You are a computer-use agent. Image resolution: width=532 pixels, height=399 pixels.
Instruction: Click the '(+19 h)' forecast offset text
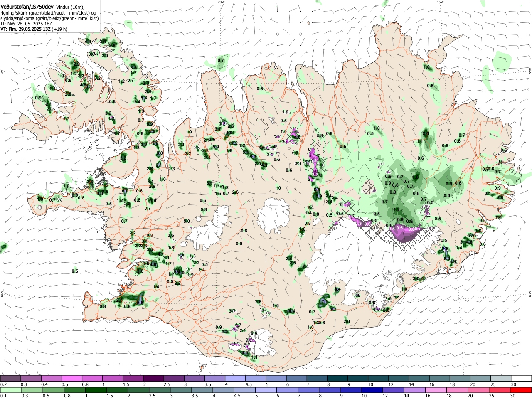click(x=60, y=29)
